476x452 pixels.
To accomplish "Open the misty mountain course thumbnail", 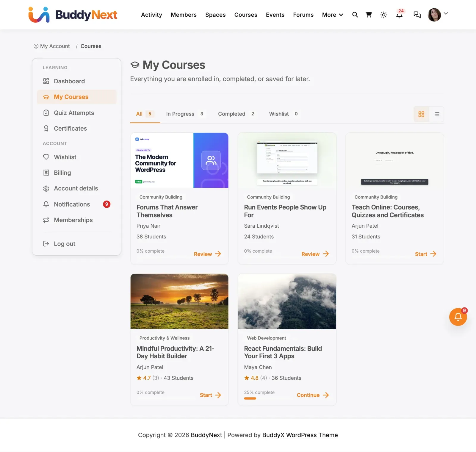I will [287, 301].
